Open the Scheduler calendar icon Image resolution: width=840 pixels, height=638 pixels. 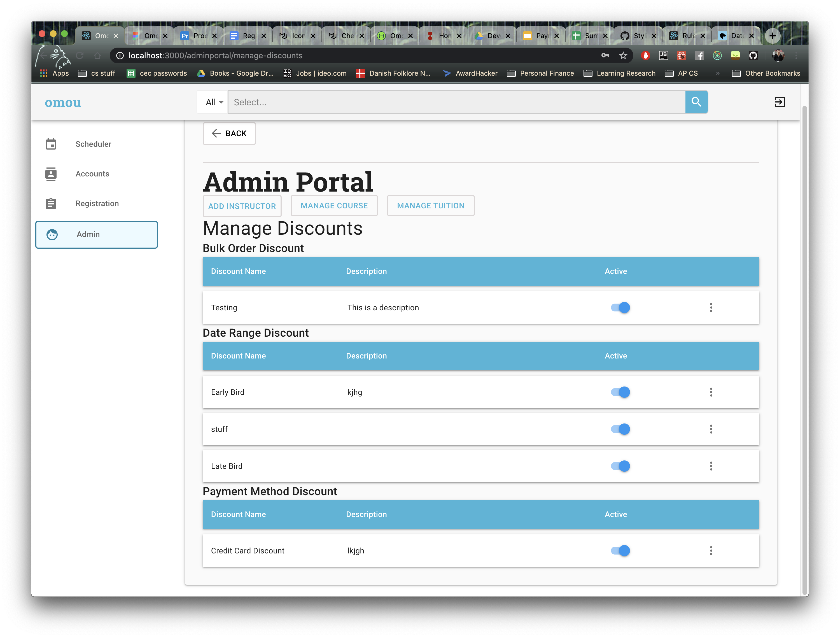52,144
